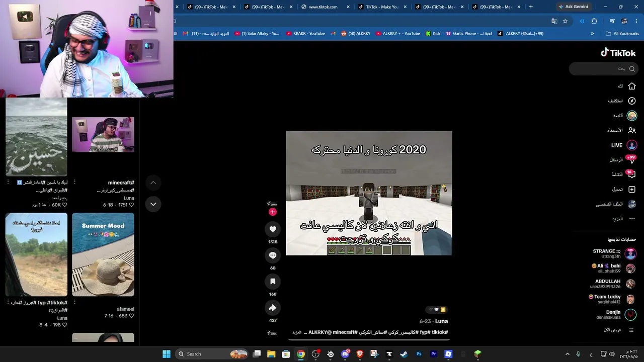This screenshot has height=362, width=644.
Task: Open the media control icon in the toolbar
Action: pos(612,21)
